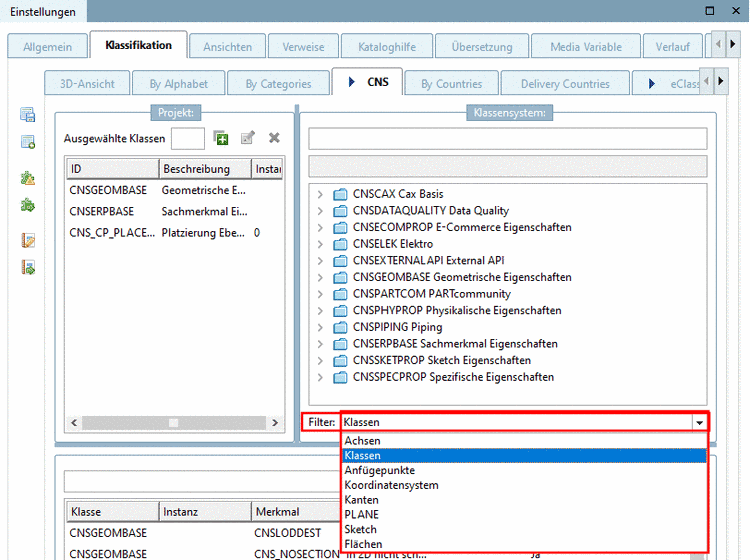Expand the CNSDATAQUALITY Data Quality node
Image resolution: width=750 pixels, height=560 pixels.
click(x=320, y=211)
